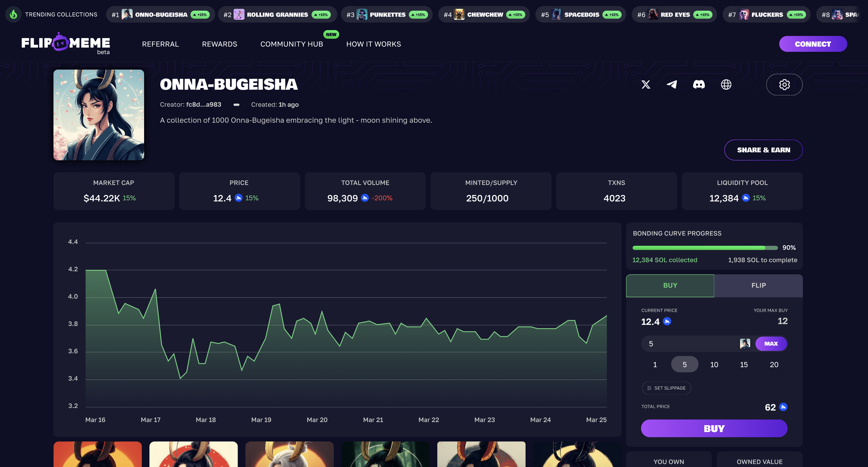Screen dimensions: 868x467
Task: Click the Set Slippage sliders icon
Action: coord(649,388)
